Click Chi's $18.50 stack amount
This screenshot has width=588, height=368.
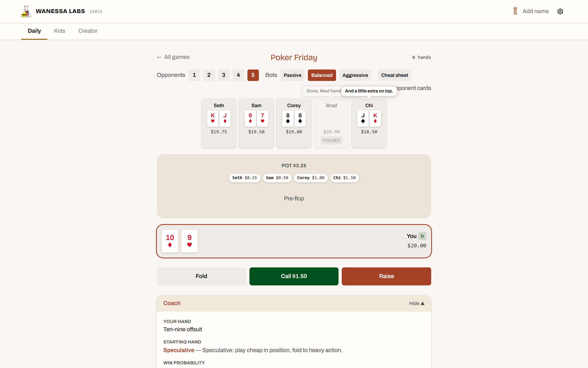tap(369, 132)
